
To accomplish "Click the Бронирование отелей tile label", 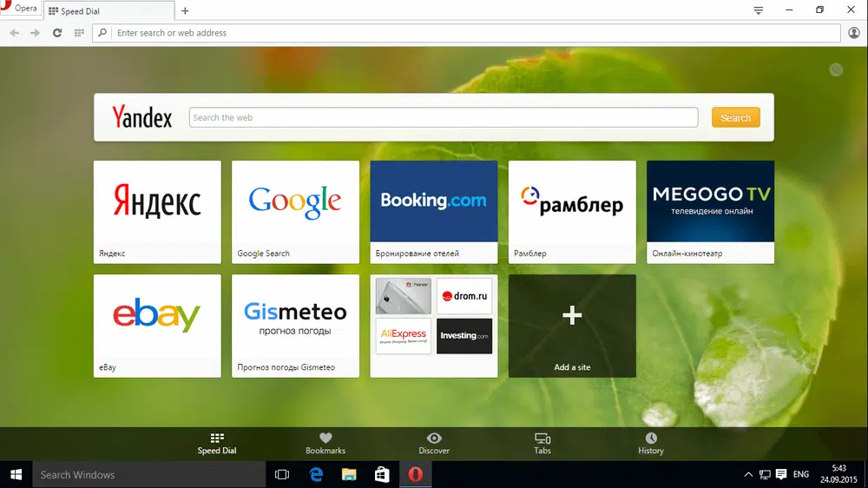I will [x=417, y=254].
